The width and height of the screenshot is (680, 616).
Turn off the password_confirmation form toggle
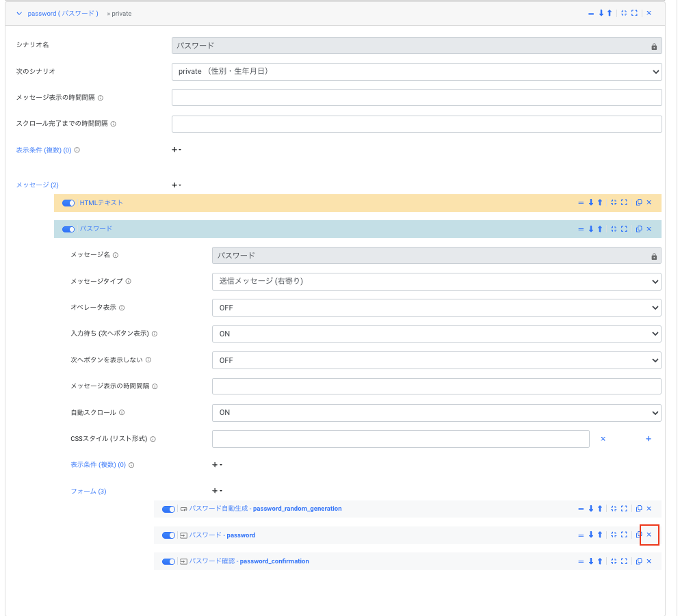(x=168, y=562)
